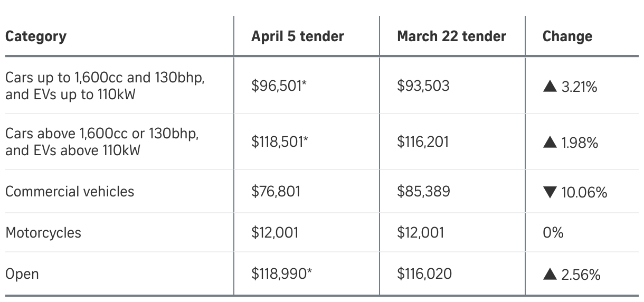Screen dimensions: 644x302
Task: Select the Commercial vehicles row label
Action: pyautogui.click(x=70, y=191)
